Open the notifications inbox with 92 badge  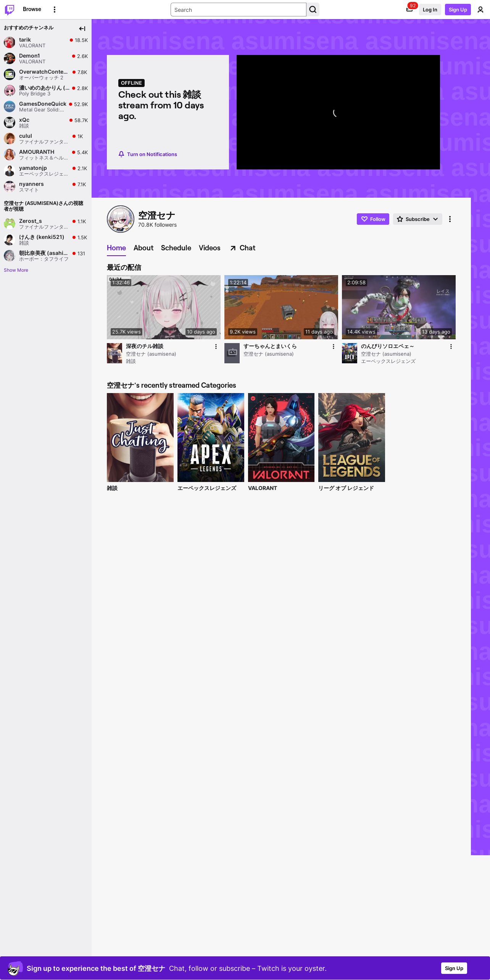pyautogui.click(x=409, y=10)
